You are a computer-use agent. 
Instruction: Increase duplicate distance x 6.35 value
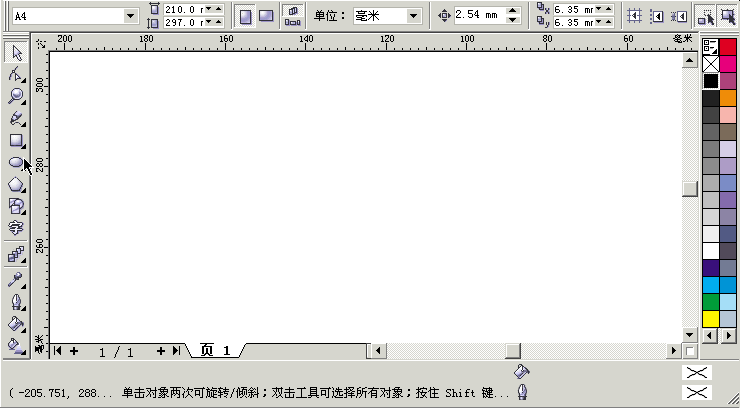coord(608,9)
